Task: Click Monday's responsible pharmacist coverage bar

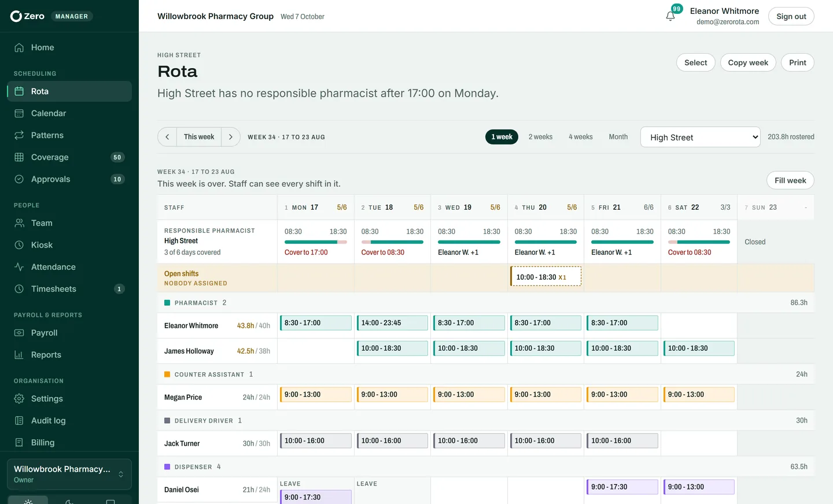Action: (x=316, y=242)
